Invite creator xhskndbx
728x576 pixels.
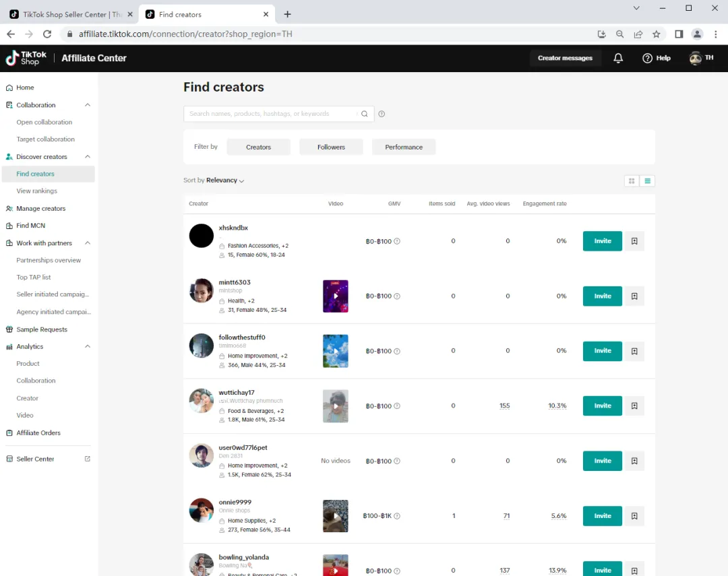pyautogui.click(x=602, y=241)
